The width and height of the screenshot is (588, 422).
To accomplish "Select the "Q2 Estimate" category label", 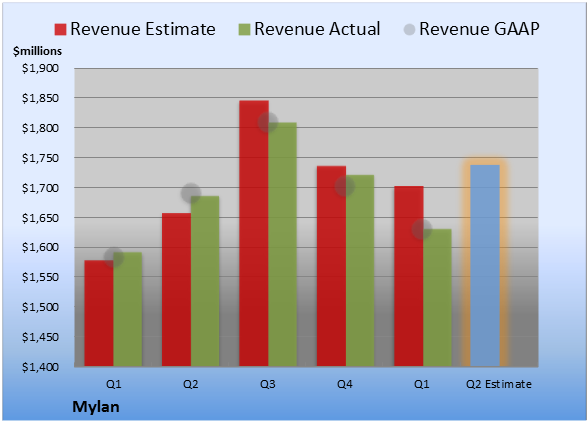I will [x=499, y=384].
